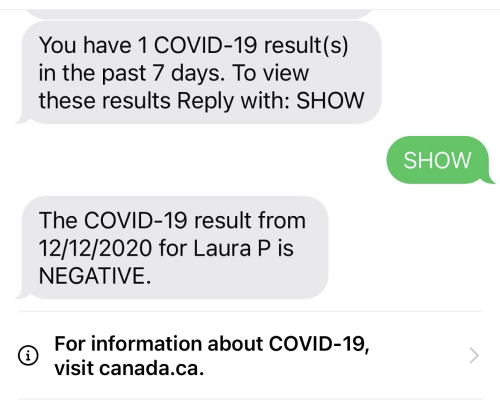
Task: Tap the circled info icon
Action: tap(28, 355)
